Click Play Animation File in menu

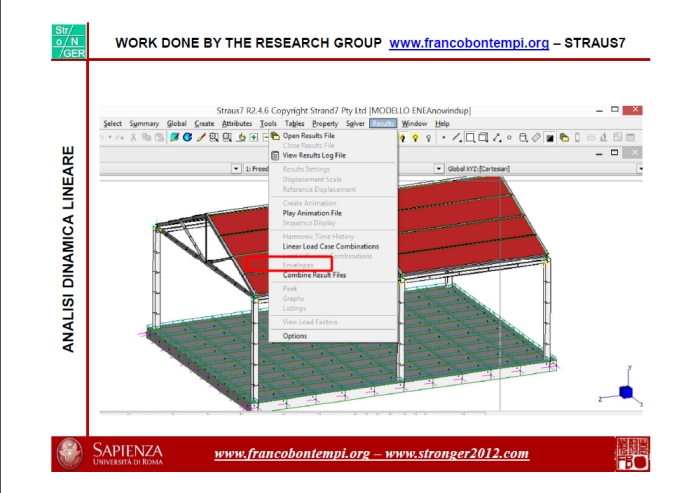click(312, 213)
